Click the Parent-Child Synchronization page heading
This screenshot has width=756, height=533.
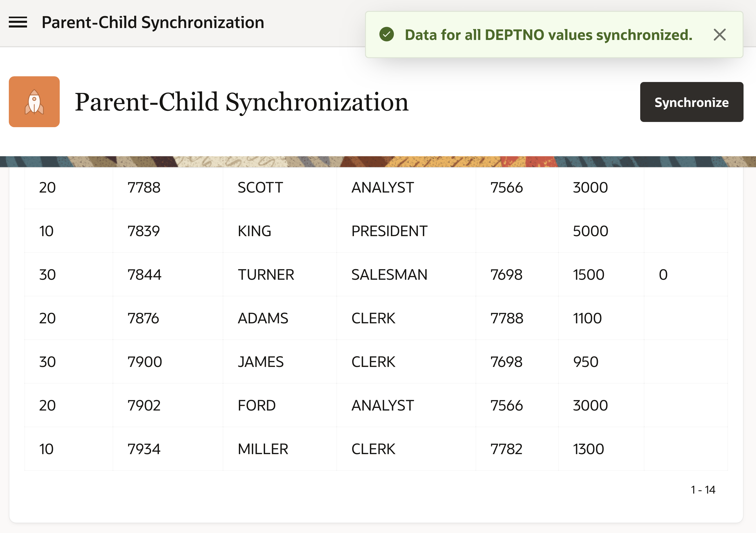tap(241, 102)
